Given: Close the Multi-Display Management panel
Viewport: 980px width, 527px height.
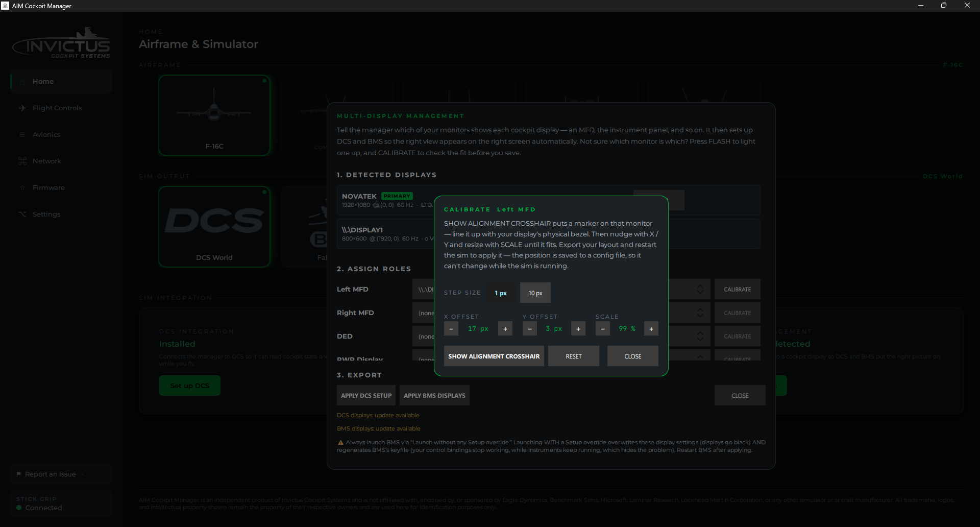Looking at the screenshot, I should 740,395.
